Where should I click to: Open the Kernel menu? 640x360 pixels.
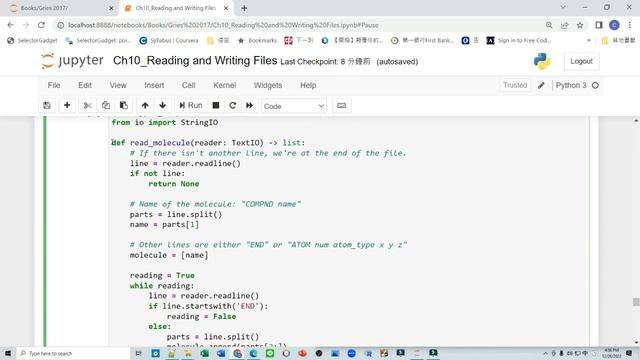224,85
